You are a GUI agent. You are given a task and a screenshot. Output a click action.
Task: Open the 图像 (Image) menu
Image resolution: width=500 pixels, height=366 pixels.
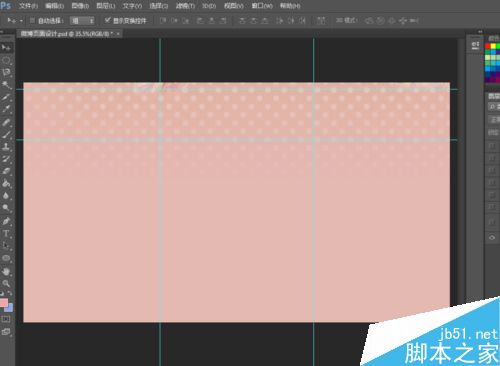[x=80, y=6]
